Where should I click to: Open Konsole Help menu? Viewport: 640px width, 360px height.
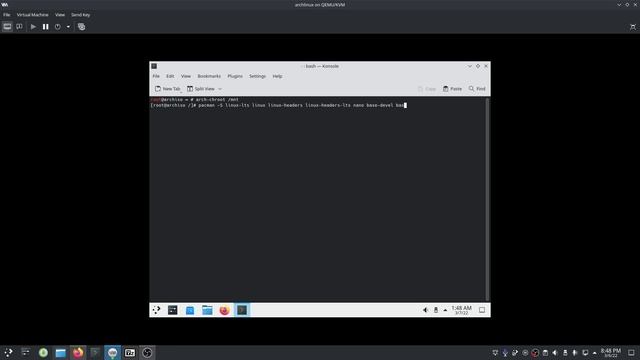click(x=277, y=76)
